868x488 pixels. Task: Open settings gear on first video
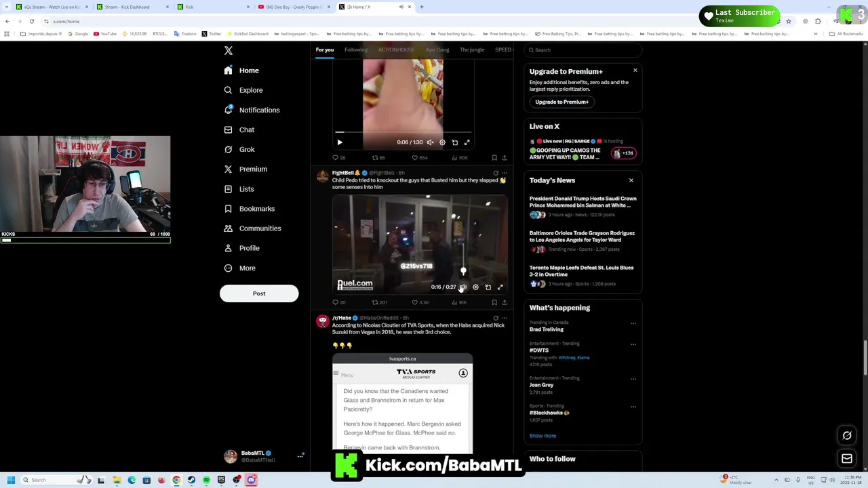click(442, 142)
